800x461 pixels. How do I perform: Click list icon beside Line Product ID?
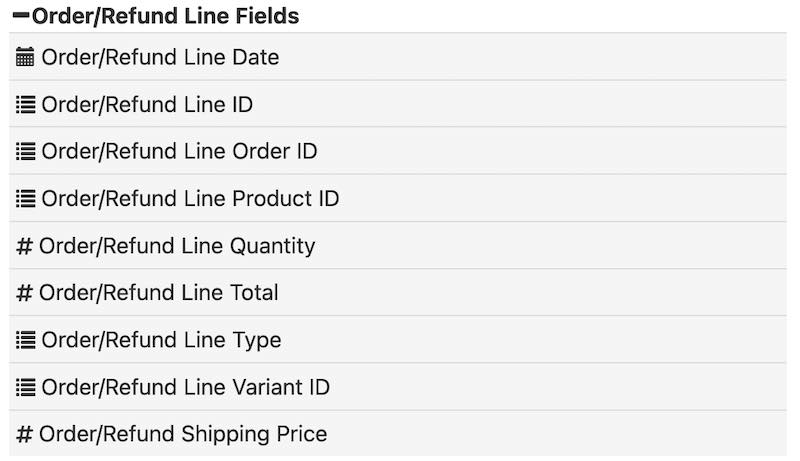click(x=26, y=199)
